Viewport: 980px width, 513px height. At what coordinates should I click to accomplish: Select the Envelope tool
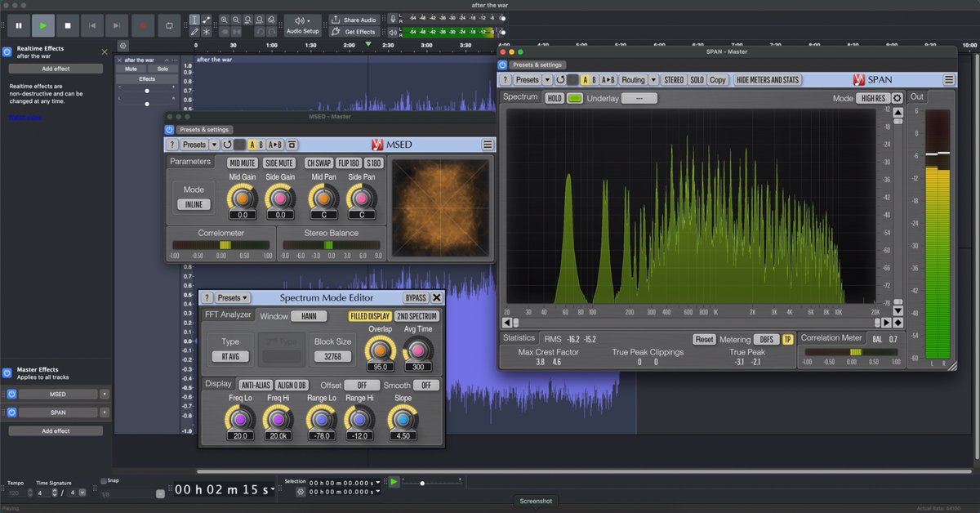click(206, 20)
